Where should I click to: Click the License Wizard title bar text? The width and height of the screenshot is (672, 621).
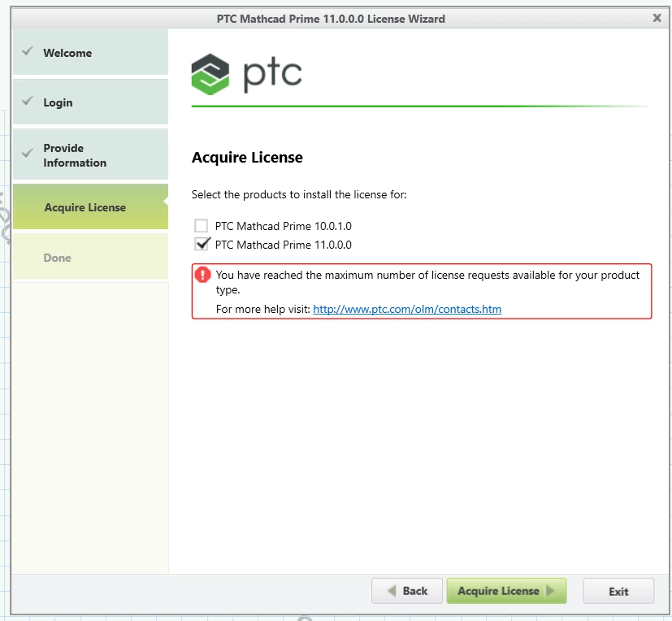pyautogui.click(x=331, y=19)
